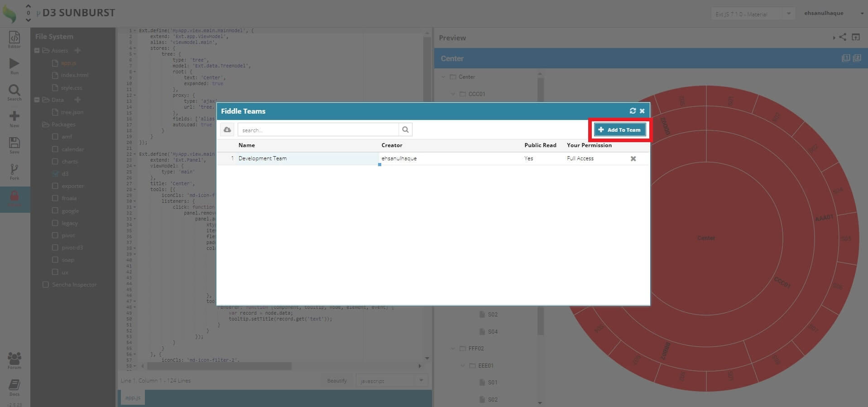Click the Fork icon in sidebar
Viewport: 868px width, 407px height.
tap(14, 172)
